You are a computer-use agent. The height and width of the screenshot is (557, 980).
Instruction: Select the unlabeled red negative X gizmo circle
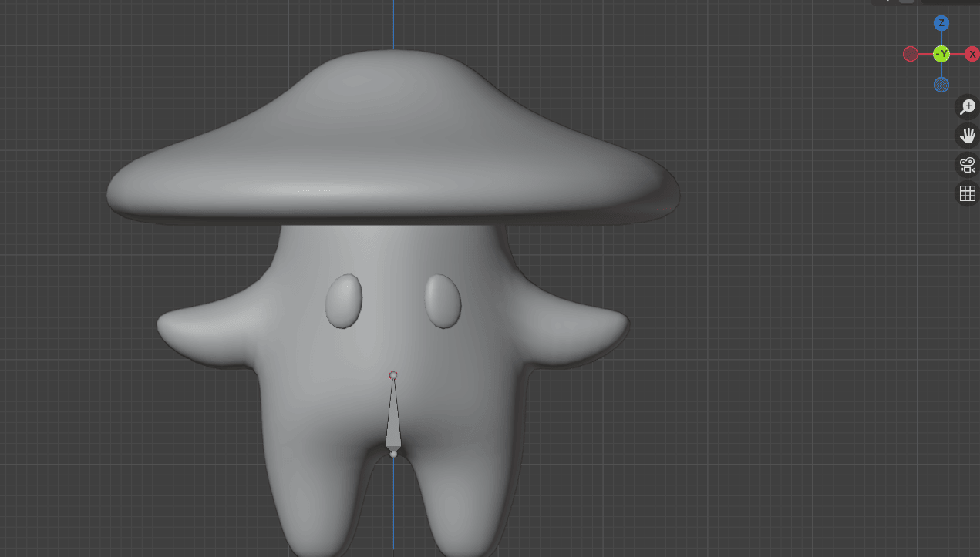pos(911,54)
